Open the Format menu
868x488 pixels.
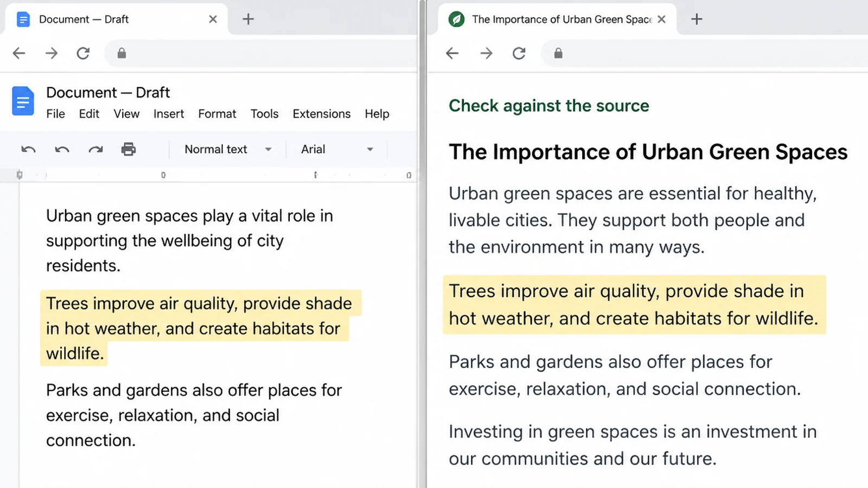click(x=217, y=114)
